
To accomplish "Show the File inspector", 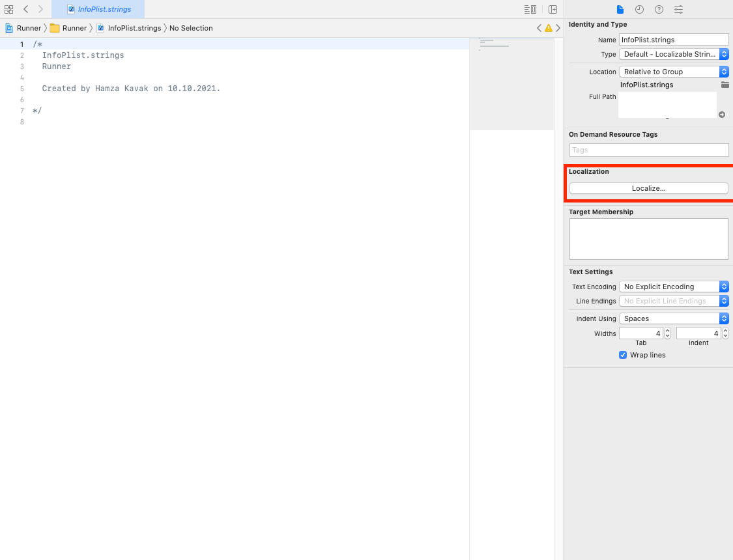I will click(x=620, y=9).
